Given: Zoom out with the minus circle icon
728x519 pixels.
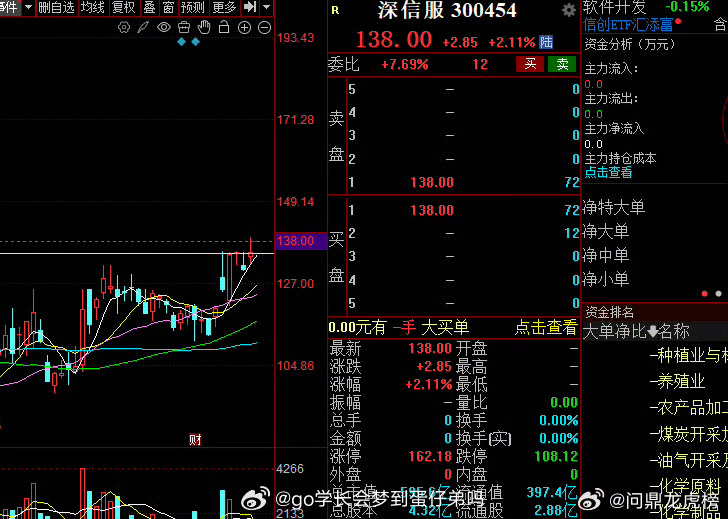Looking at the screenshot, I should pos(264,27).
